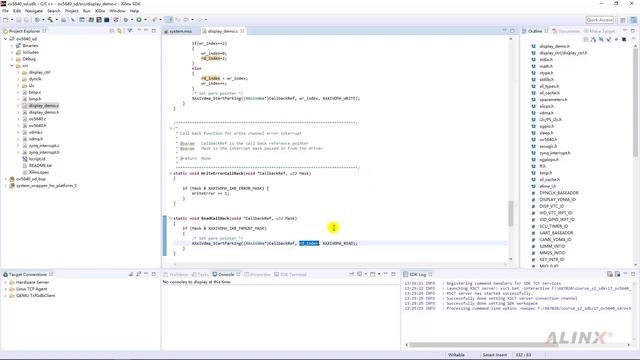The height and width of the screenshot is (360, 640).
Task: Click Link with Editor icon in Project Explorer
Action: pos(119,31)
